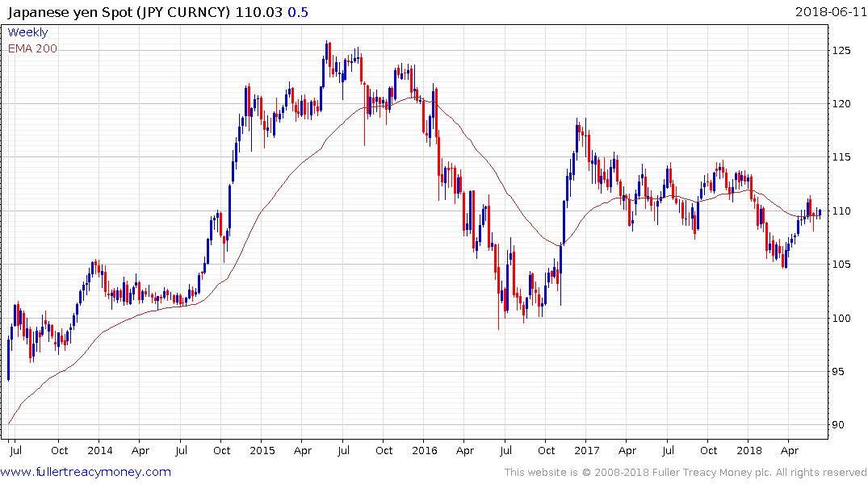Viewport: 868px width, 484px height.
Task: Click the copyright notice text
Action: (686, 473)
